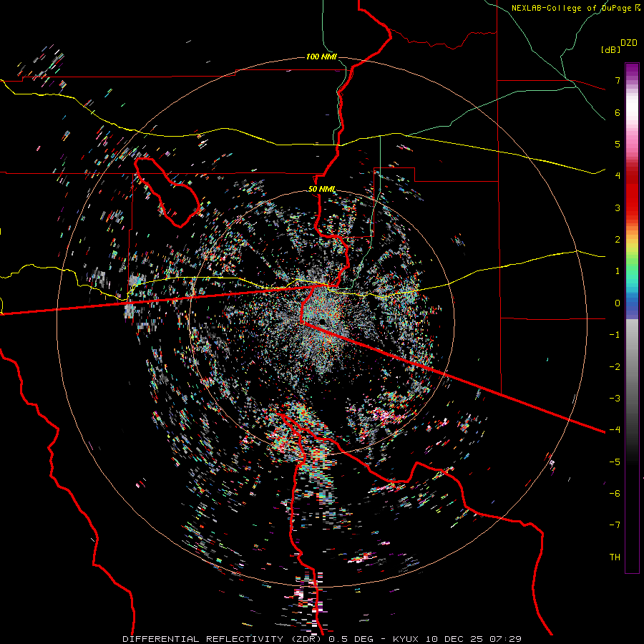This screenshot has height=644, width=644.
Task: Click the Differential Reflectivity product caption
Action: [x=321, y=639]
